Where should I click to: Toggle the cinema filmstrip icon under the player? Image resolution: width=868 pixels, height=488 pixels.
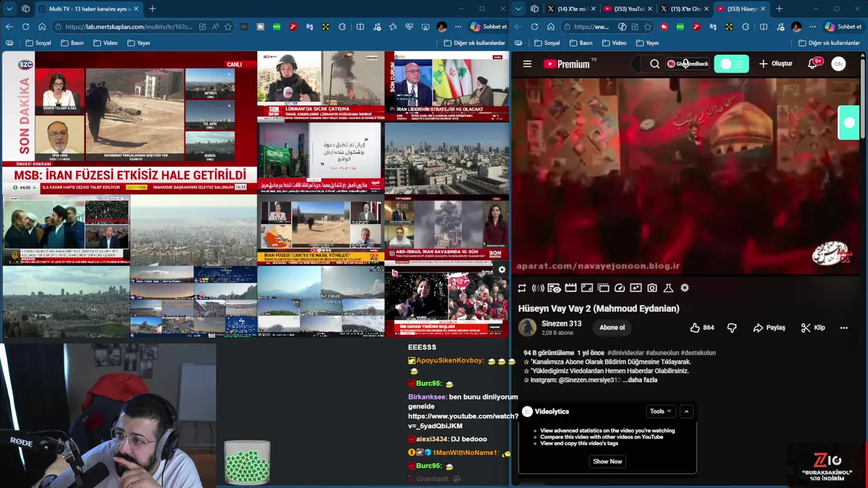[603, 288]
